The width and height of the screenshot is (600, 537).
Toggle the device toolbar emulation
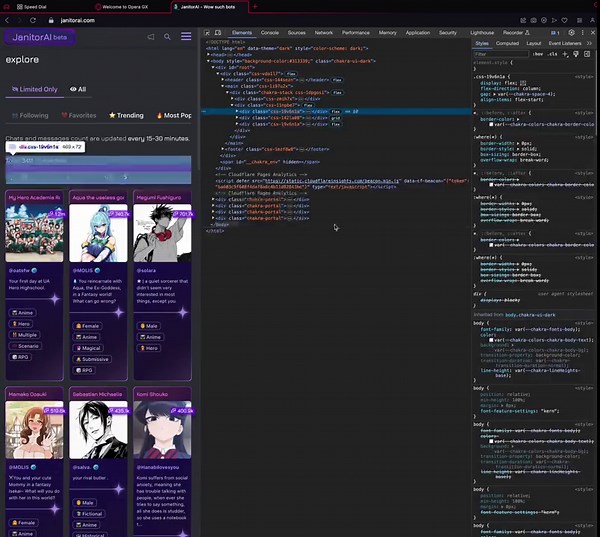218,33
